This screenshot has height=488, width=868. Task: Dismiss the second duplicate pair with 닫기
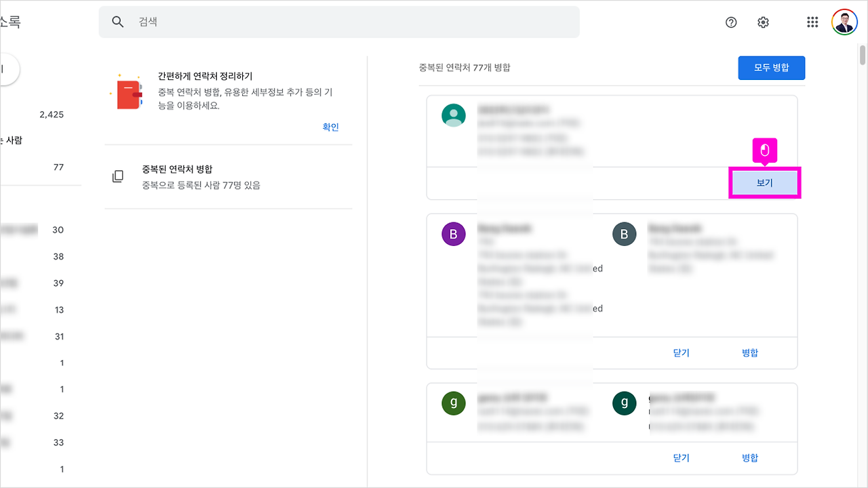[681, 352]
